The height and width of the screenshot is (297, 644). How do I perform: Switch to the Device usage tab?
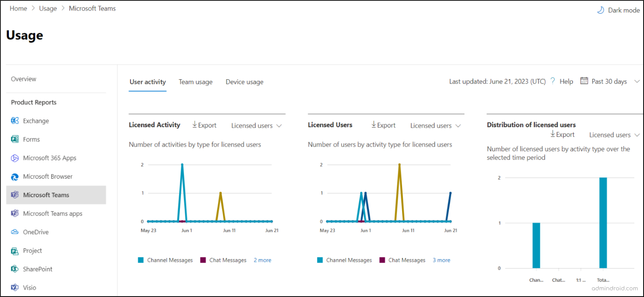pyautogui.click(x=244, y=82)
